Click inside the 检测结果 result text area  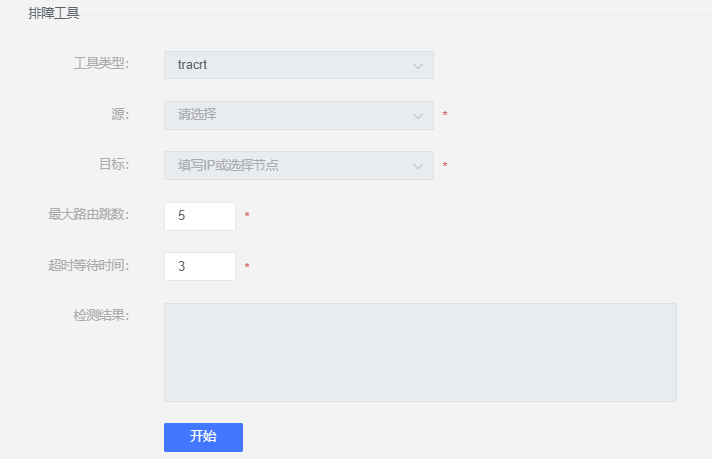click(x=420, y=352)
